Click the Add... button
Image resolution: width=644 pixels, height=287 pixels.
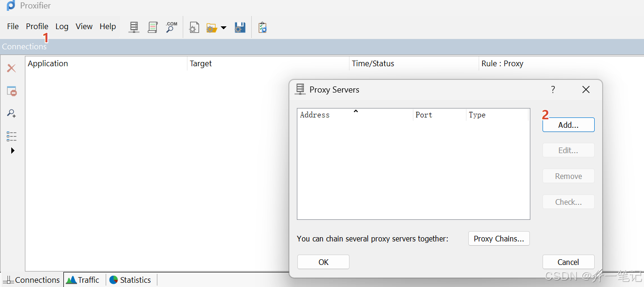point(568,125)
